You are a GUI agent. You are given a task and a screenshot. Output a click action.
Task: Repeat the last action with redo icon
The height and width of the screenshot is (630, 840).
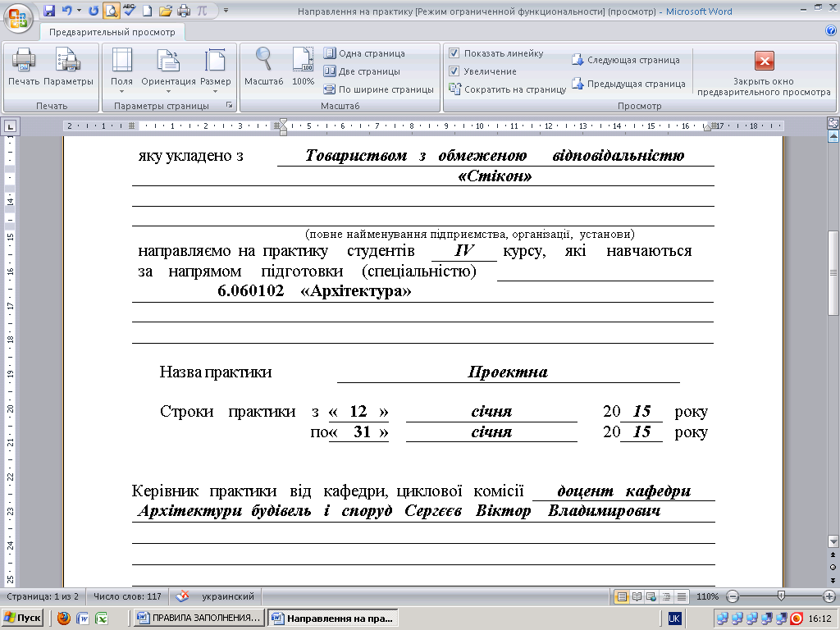pyautogui.click(x=94, y=10)
